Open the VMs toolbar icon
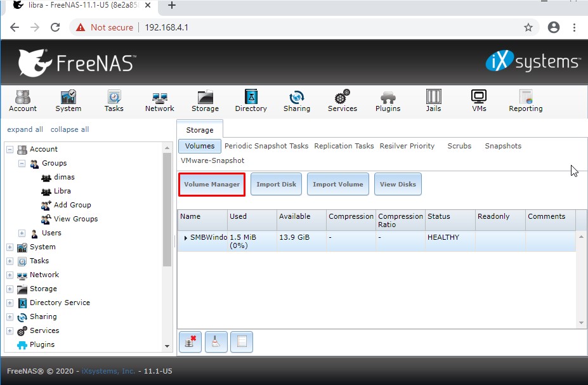The image size is (588, 385). pyautogui.click(x=479, y=100)
